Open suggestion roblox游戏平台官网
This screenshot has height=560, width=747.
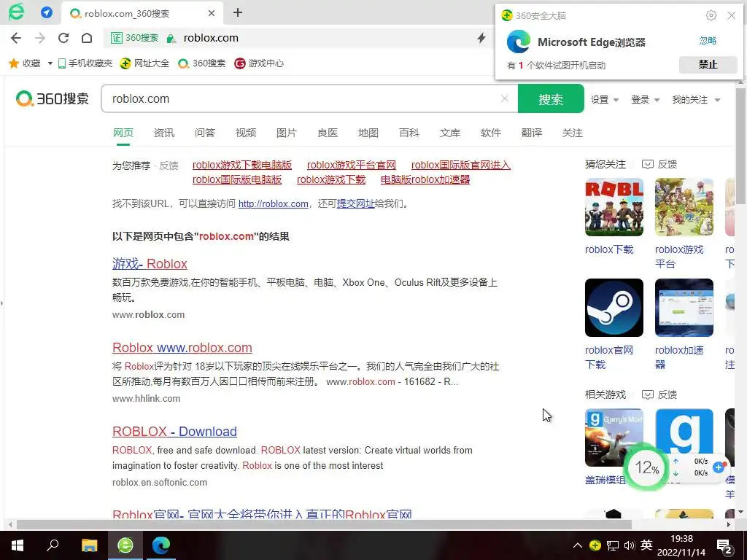pos(352,166)
